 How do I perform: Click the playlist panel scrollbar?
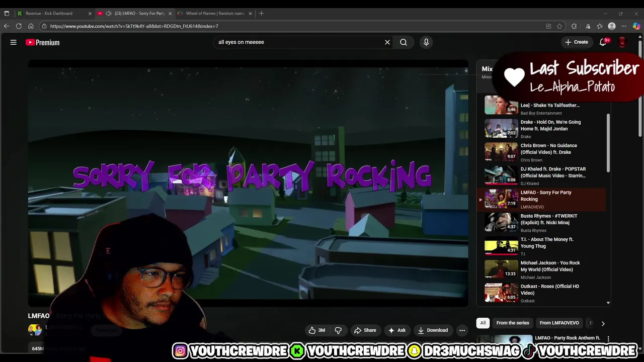tap(608, 143)
